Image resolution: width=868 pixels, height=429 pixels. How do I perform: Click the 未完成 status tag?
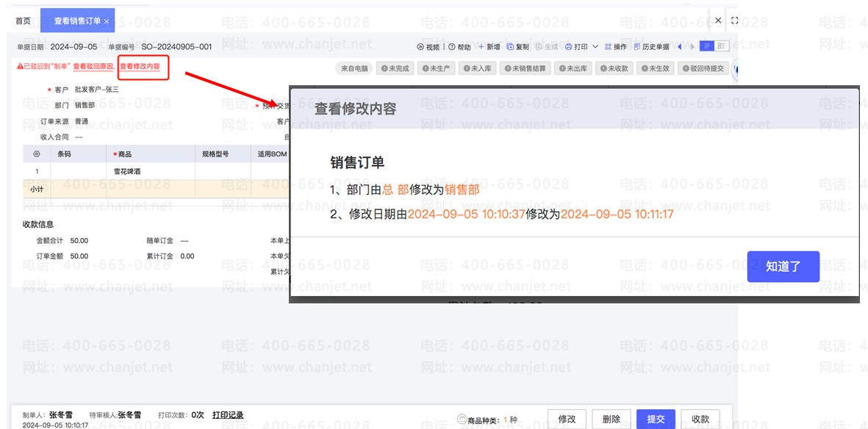[x=395, y=68]
